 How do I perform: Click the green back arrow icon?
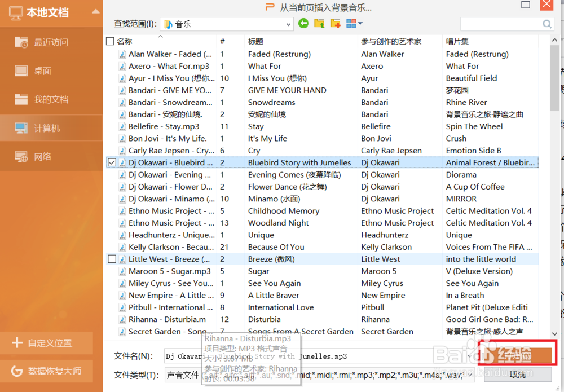coord(303,24)
